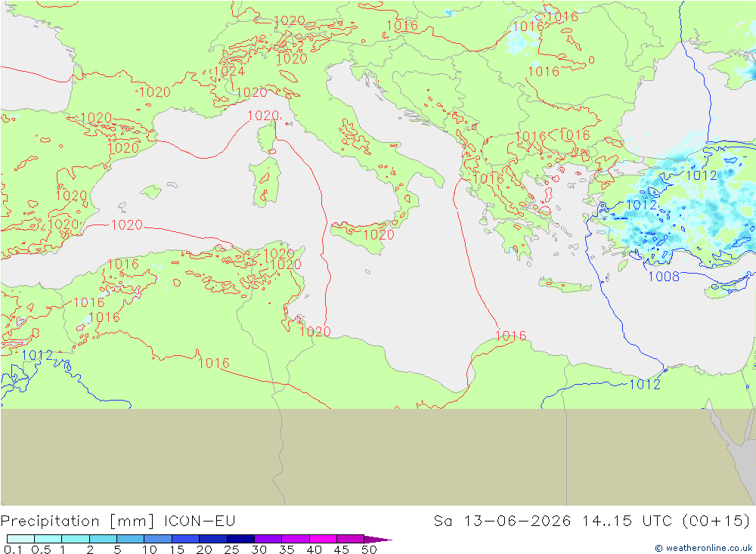
Task: Click the 1024 pressure label over the Alps
Action: coord(230,71)
